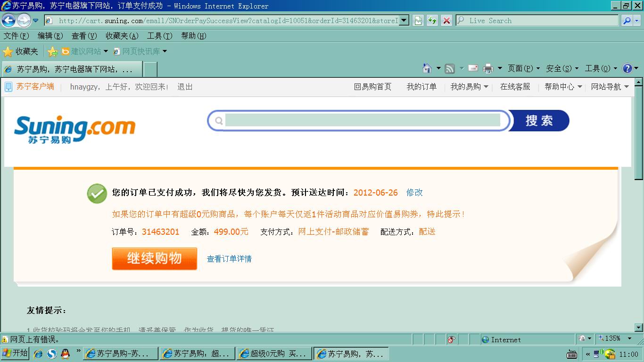Screen dimensions: 644x362
Task: Open the recent pages arrow beside Forward
Action: click(35, 21)
